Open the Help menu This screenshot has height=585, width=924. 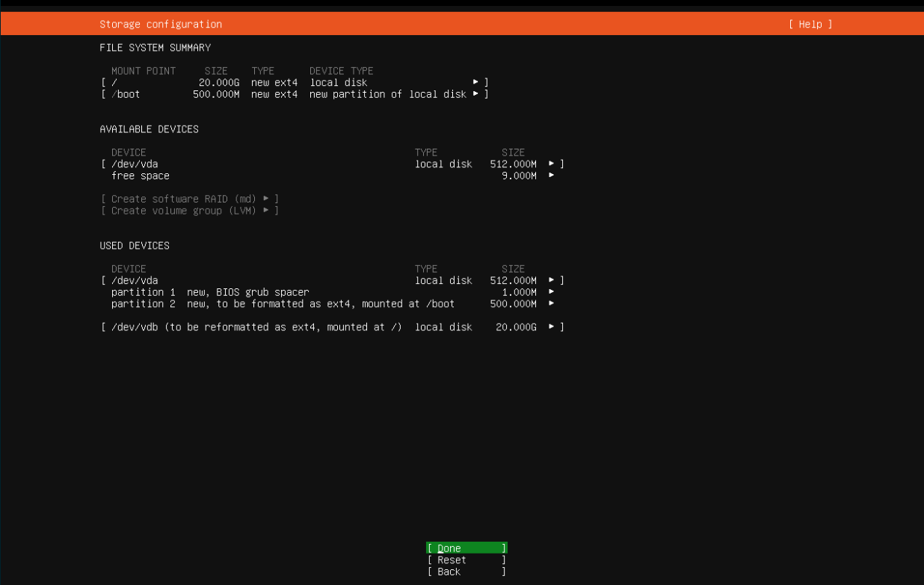point(810,25)
